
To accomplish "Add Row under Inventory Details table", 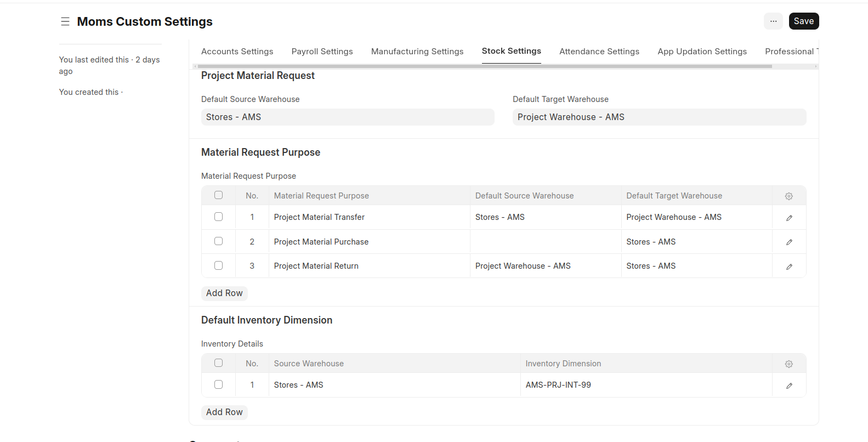I will [x=224, y=412].
